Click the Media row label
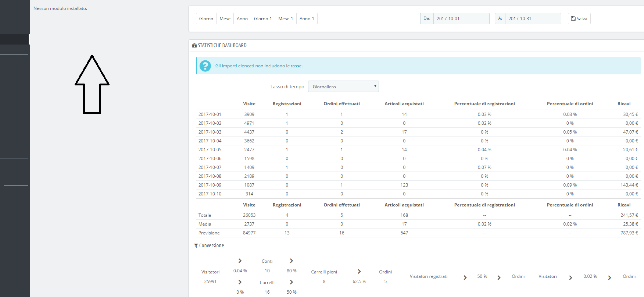The width and height of the screenshot is (644, 297). coord(205,224)
